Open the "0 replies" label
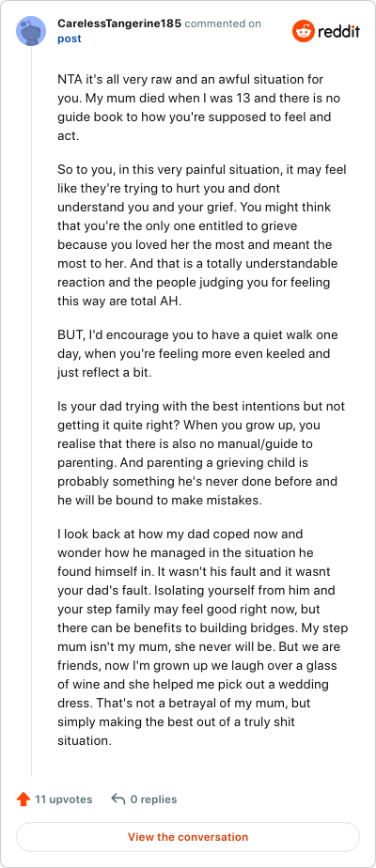This screenshot has height=868, width=376. [x=153, y=799]
